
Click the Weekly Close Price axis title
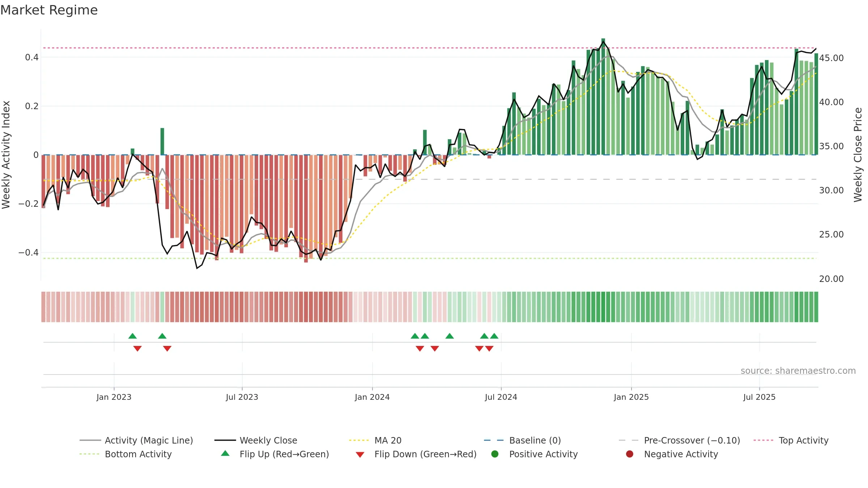[858, 155]
